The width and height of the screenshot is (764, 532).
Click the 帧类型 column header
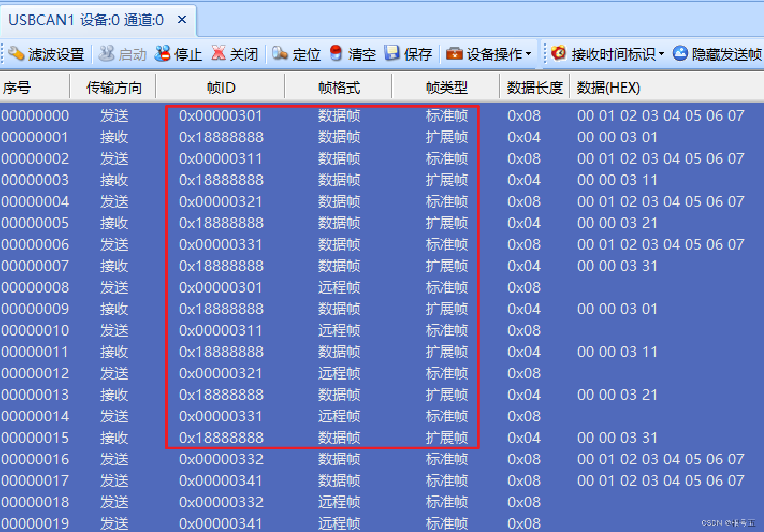(447, 88)
